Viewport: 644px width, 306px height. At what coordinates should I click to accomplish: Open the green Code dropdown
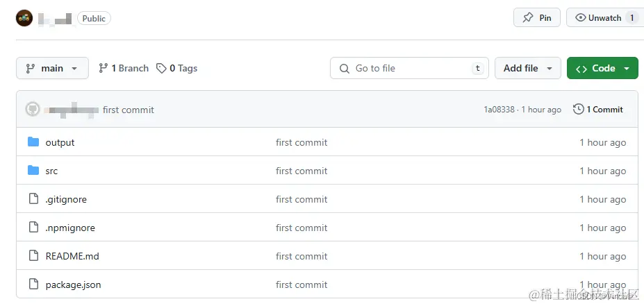pos(602,68)
